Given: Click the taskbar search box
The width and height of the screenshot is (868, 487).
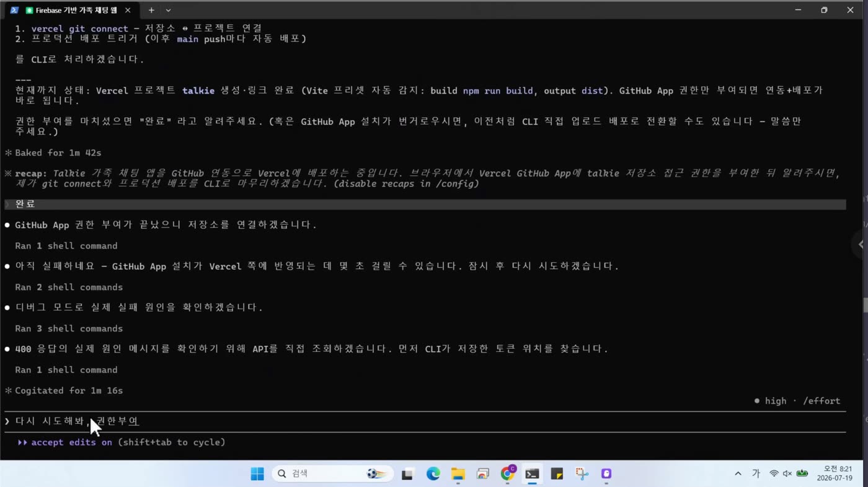Looking at the screenshot, I should tap(333, 474).
